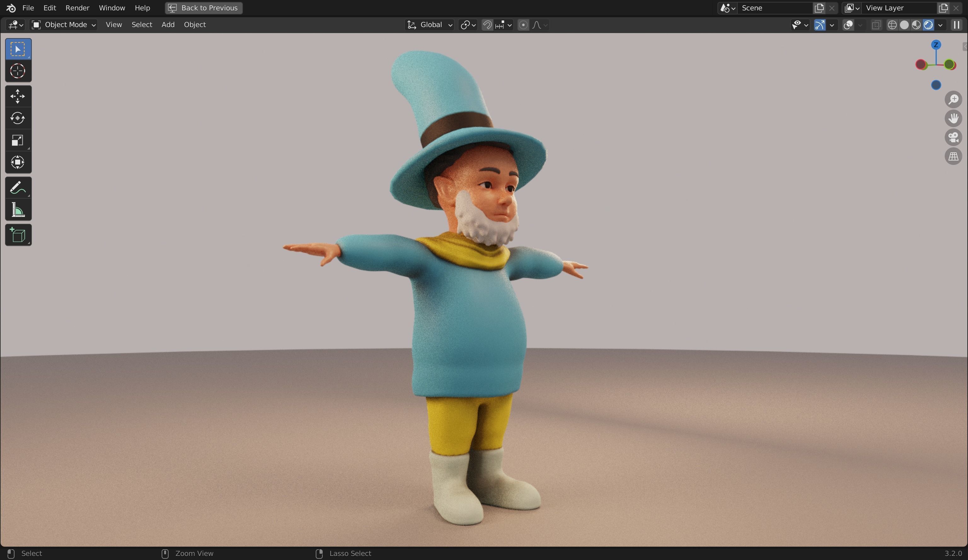Select the Rotate tool

click(x=18, y=118)
